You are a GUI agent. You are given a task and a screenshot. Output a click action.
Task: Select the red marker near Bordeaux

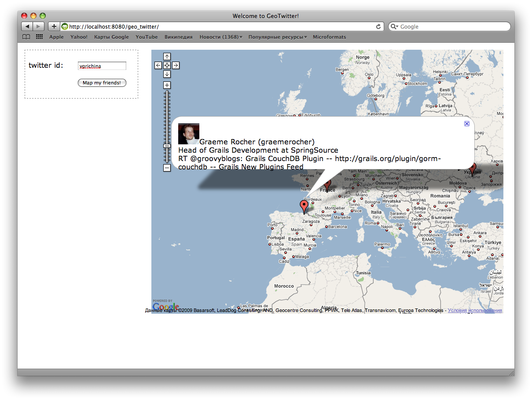(x=304, y=206)
